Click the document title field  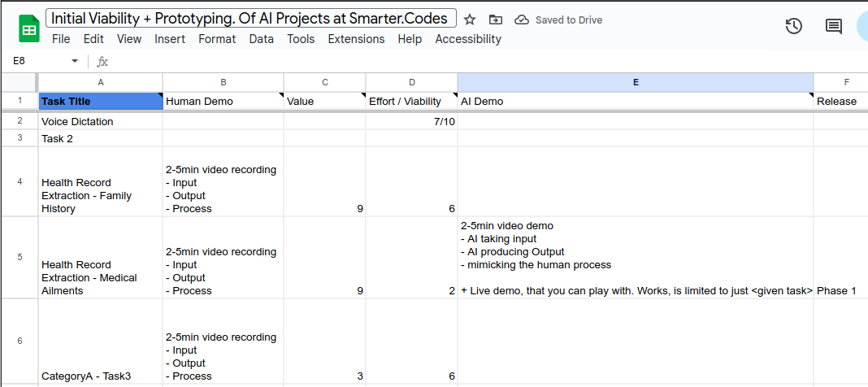(x=251, y=18)
